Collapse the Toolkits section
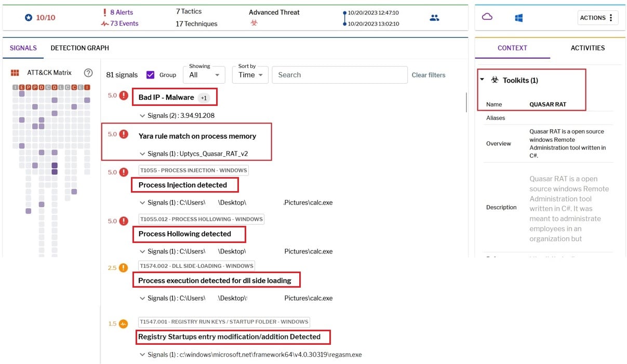 tap(482, 80)
